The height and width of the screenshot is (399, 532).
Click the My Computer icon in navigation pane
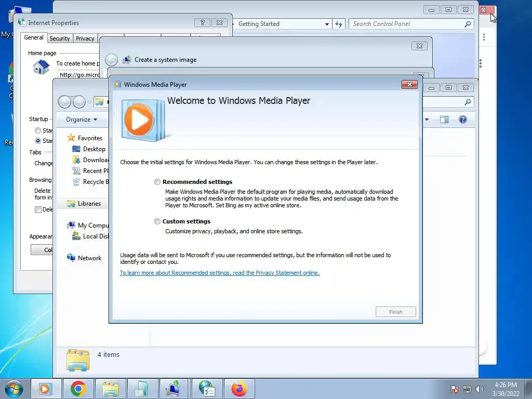71,225
